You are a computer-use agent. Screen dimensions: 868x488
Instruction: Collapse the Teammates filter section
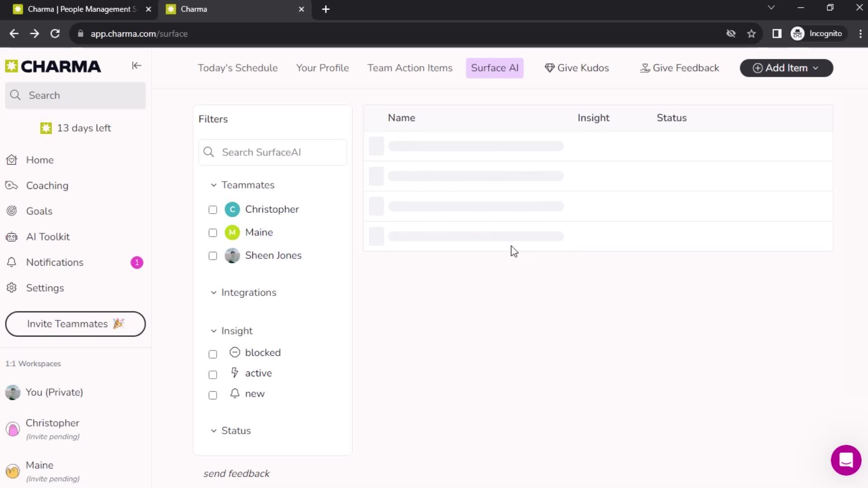(213, 185)
